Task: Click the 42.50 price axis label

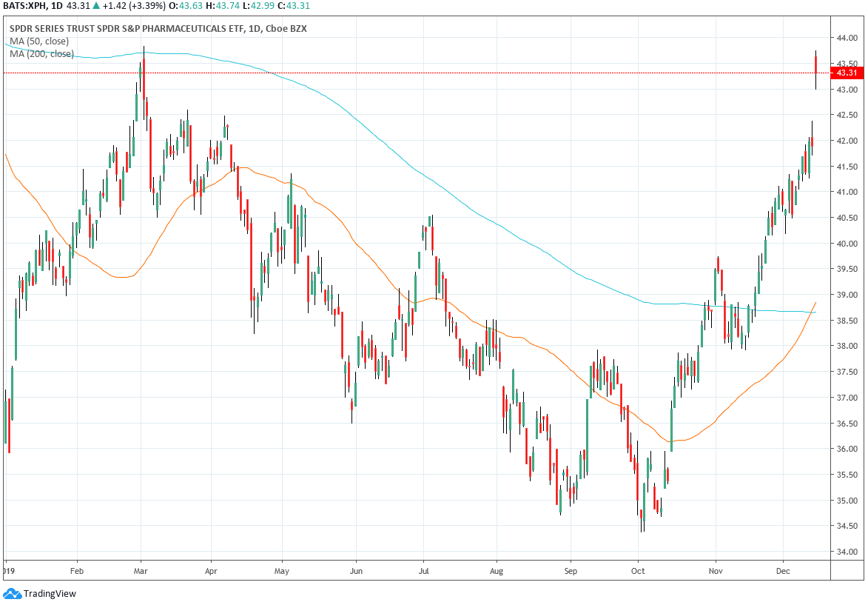Action: 847,116
